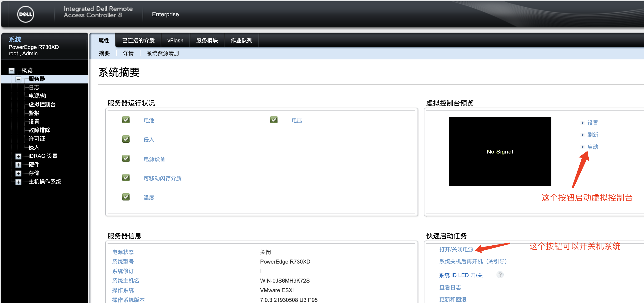Click the No Signal console preview

click(500, 151)
